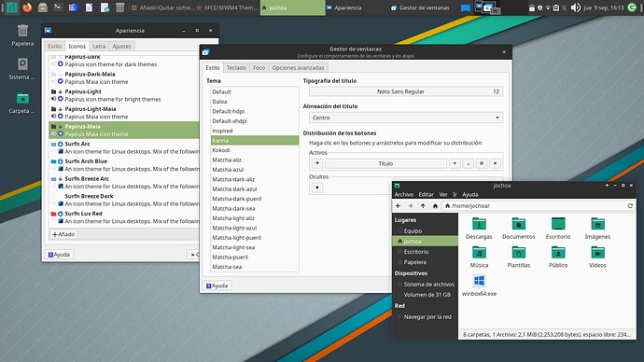Click the trash can launcher in the top panel
Image resolution: width=644 pixels, height=362 pixels.
pos(119,7)
